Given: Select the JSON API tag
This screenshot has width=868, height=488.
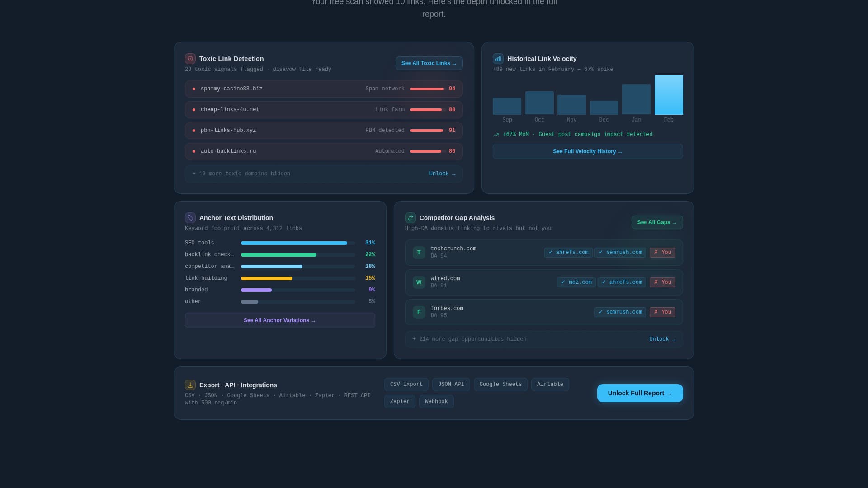Looking at the screenshot, I should click(x=451, y=385).
